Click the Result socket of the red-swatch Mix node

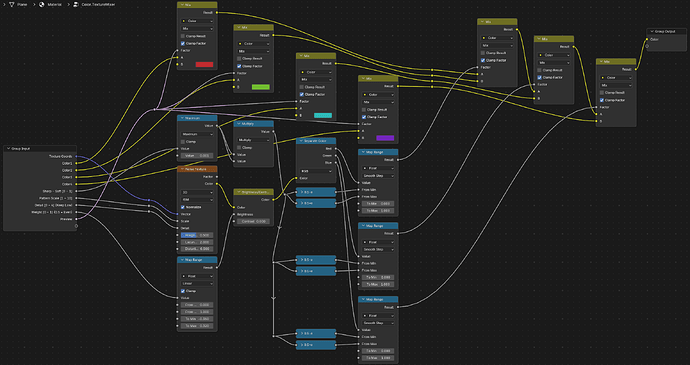coord(217,12)
